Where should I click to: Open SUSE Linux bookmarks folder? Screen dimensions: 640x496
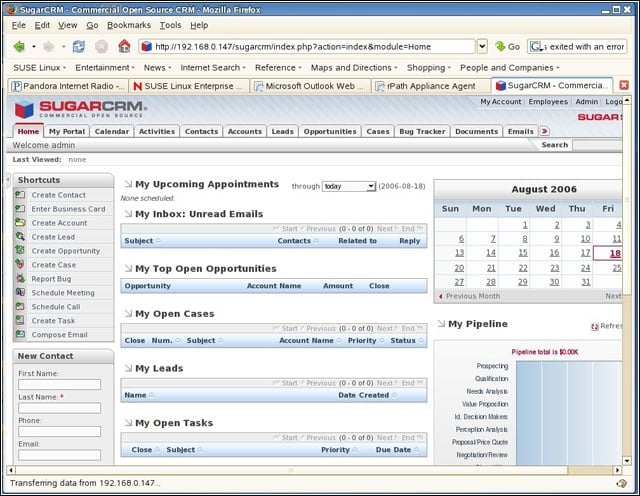coord(40,67)
